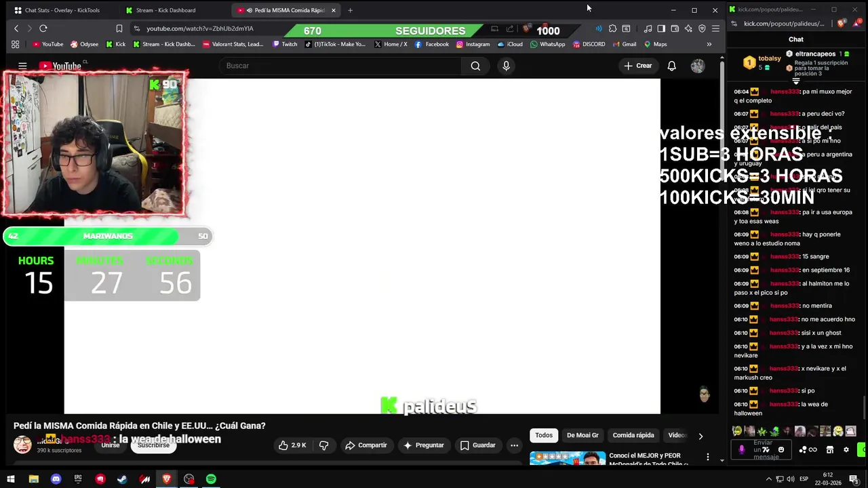The width and height of the screenshot is (868, 488).
Task: Open the YouTube account avatar menu
Action: (x=698, y=66)
